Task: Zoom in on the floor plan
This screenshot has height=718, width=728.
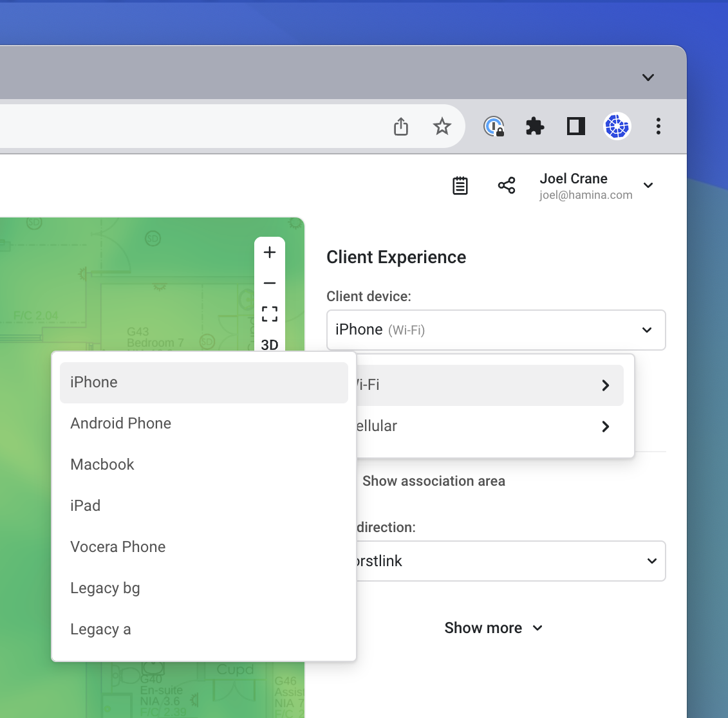Action: [x=269, y=252]
